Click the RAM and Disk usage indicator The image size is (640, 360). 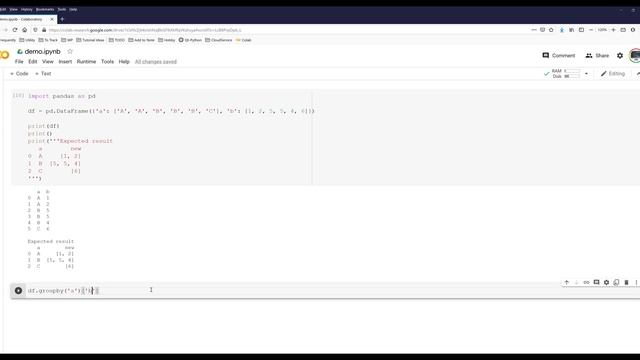click(566, 74)
